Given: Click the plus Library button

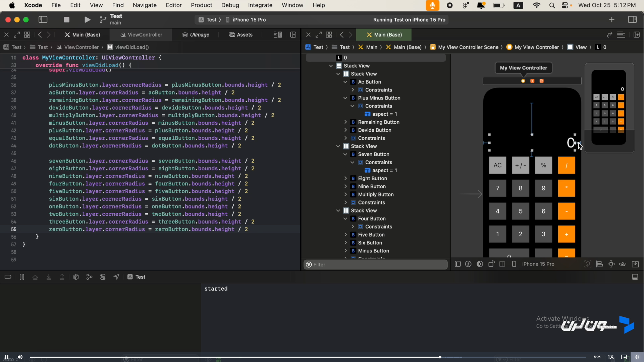Looking at the screenshot, I should (x=612, y=20).
